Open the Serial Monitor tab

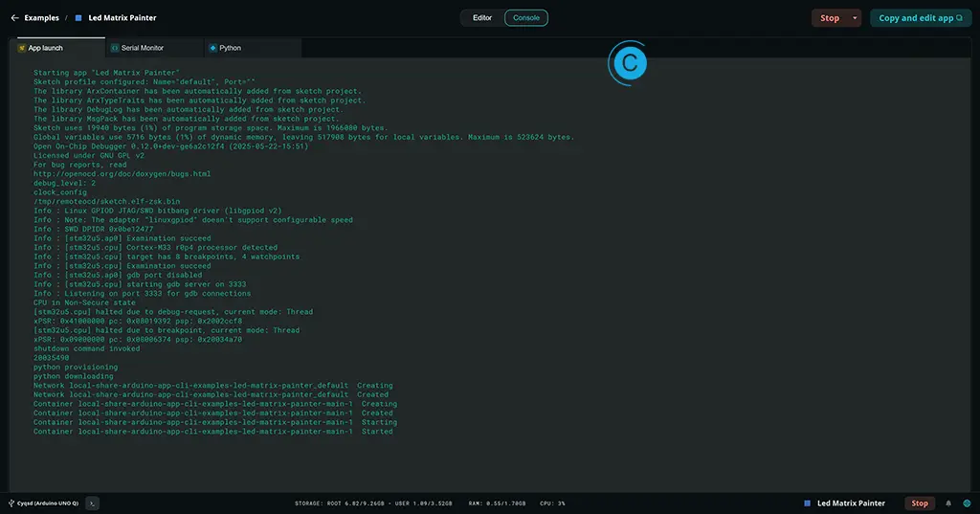point(154,48)
